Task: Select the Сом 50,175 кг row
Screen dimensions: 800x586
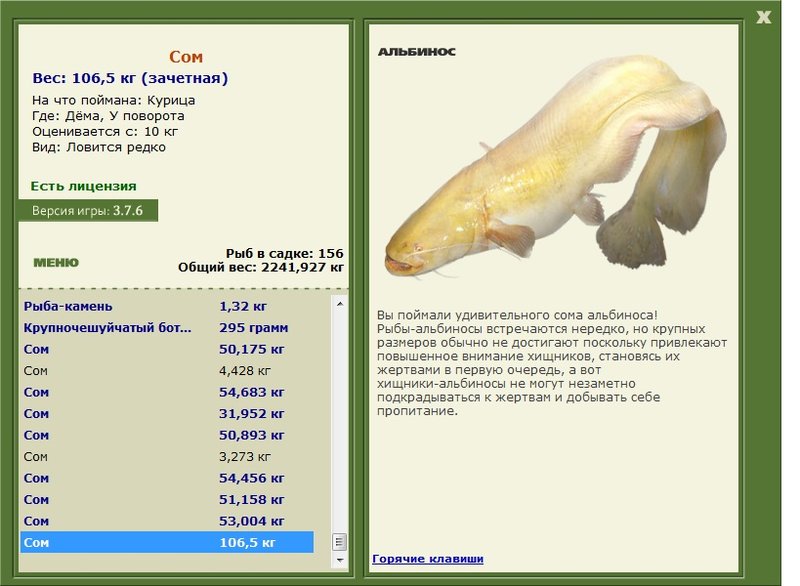Action: pos(167,349)
